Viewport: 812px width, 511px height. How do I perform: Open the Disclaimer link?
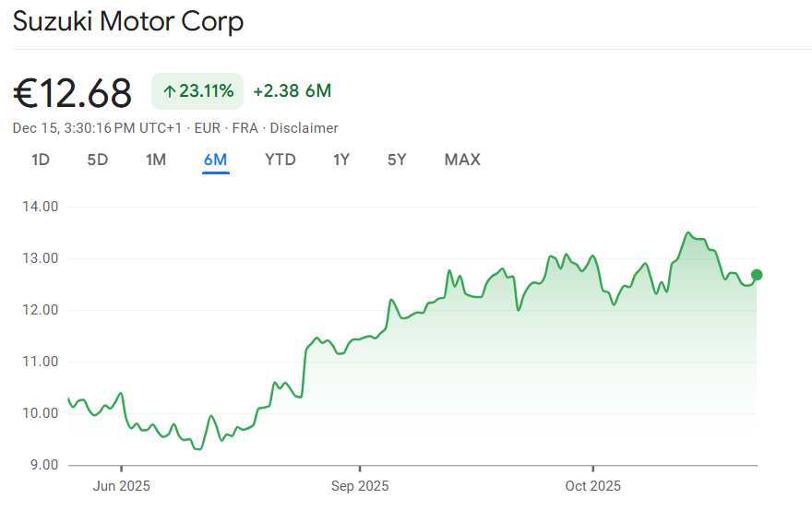click(x=304, y=128)
